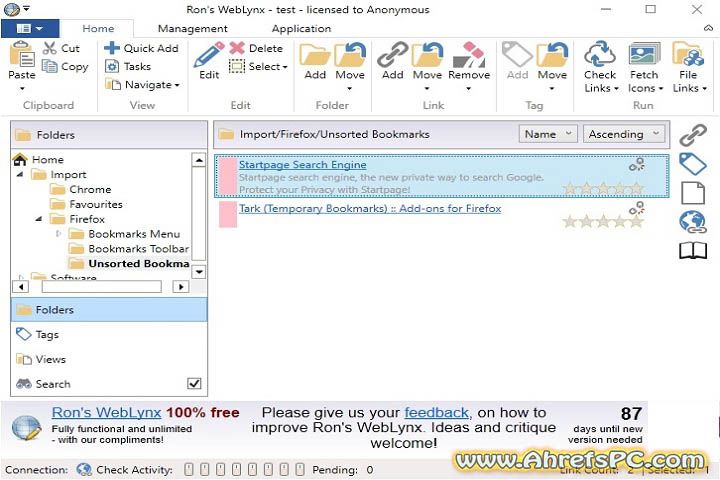Collapse the Import folder tree node
This screenshot has height=480, width=720.
coord(20,175)
